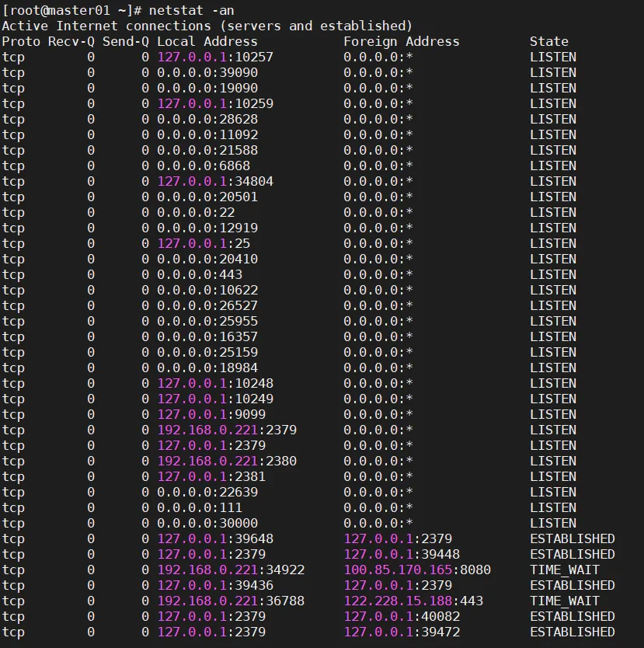Click foreign address 100.85.170.165:8080
644x648 pixels.
click(x=417, y=570)
